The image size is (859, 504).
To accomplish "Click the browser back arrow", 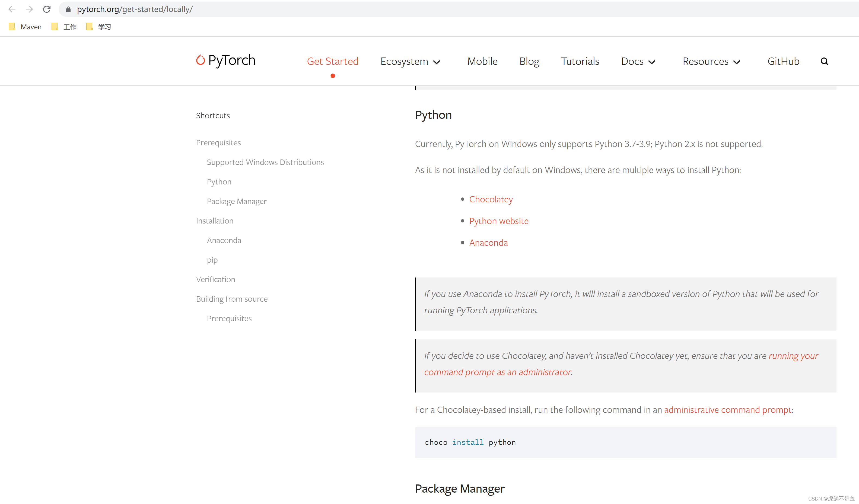I will (x=12, y=9).
